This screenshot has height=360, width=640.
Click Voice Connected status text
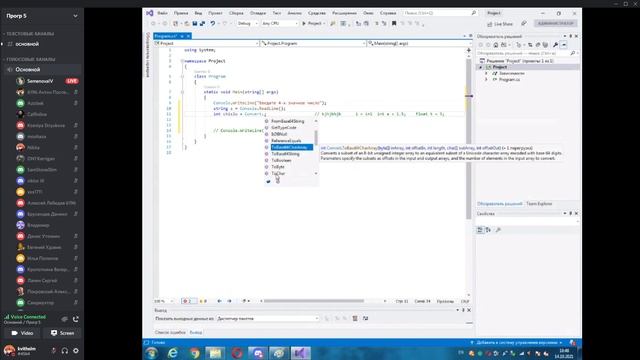click(28, 317)
